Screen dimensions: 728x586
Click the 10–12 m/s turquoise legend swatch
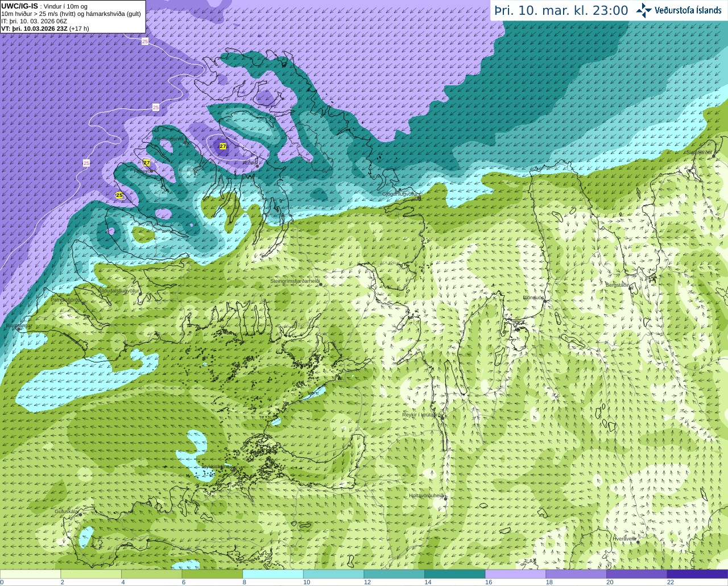click(333, 574)
